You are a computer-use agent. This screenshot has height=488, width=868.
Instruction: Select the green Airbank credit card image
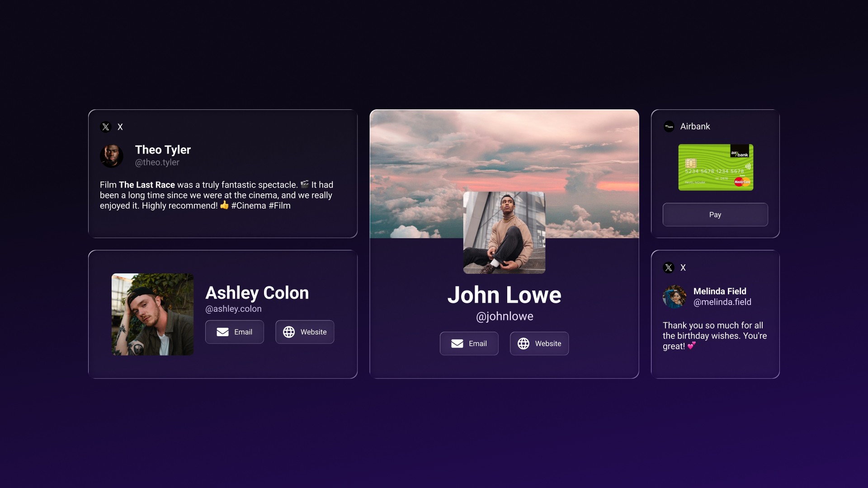click(x=716, y=167)
